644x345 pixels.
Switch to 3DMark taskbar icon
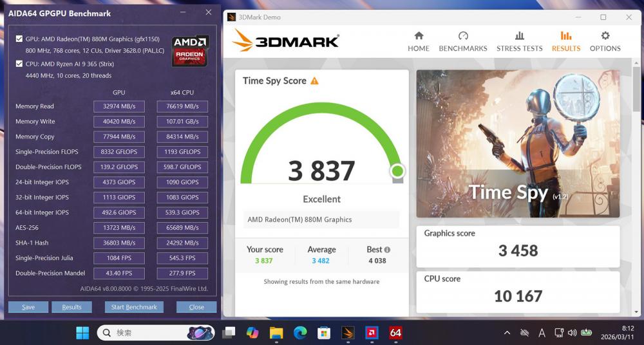click(x=348, y=332)
